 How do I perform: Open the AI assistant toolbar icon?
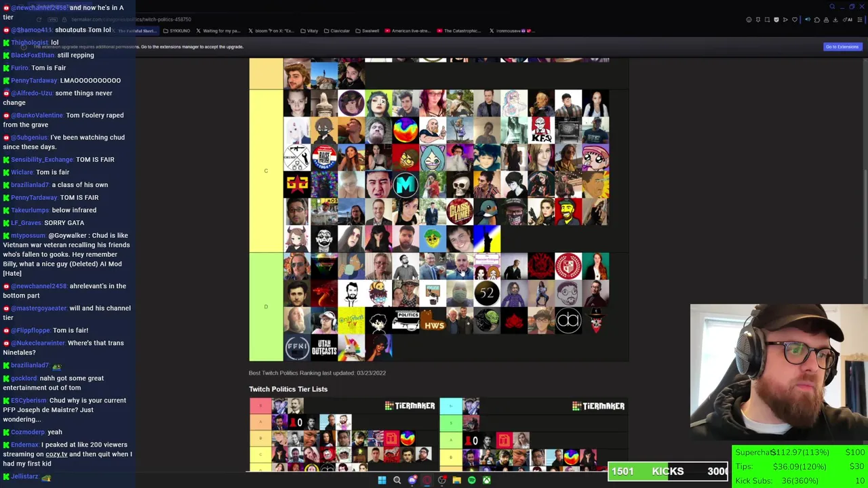[x=848, y=20]
